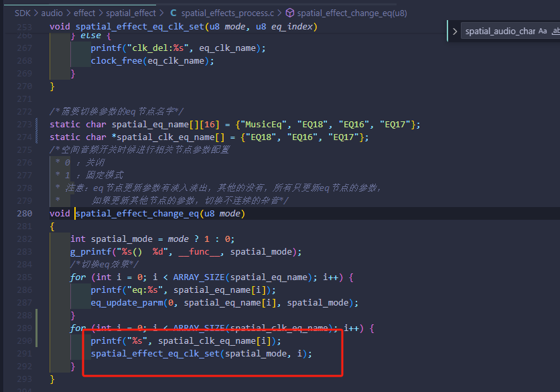Jump to sticky header spatial_effect_eq_clk_set

pyautogui.click(x=139, y=27)
